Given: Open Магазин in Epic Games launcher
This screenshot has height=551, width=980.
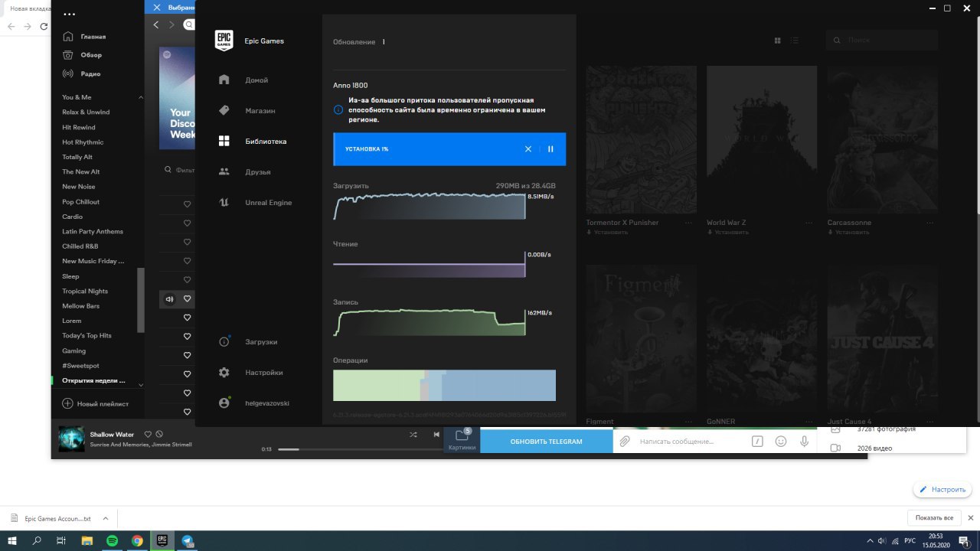Looking at the screenshot, I should click(260, 111).
